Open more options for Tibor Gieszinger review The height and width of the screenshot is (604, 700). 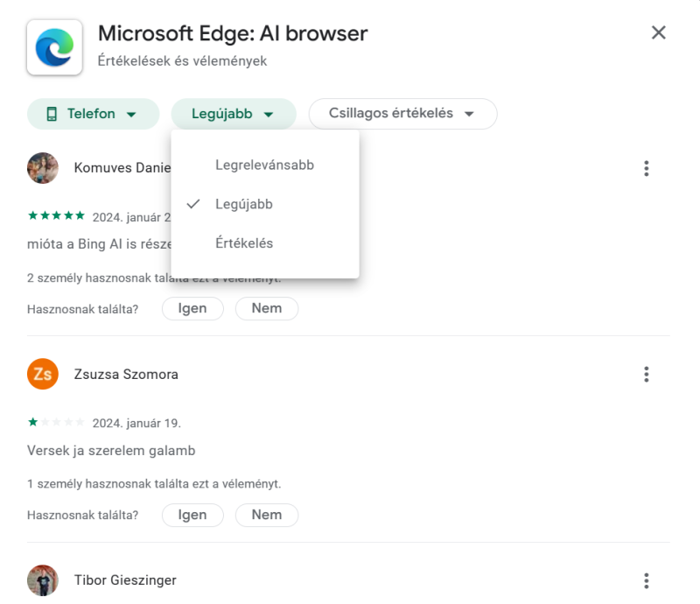(646, 580)
